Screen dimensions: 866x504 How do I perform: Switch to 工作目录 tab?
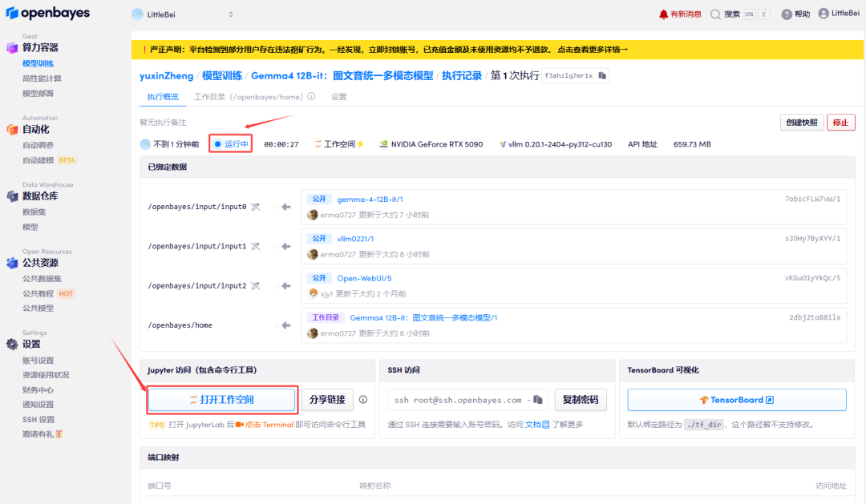(249, 97)
